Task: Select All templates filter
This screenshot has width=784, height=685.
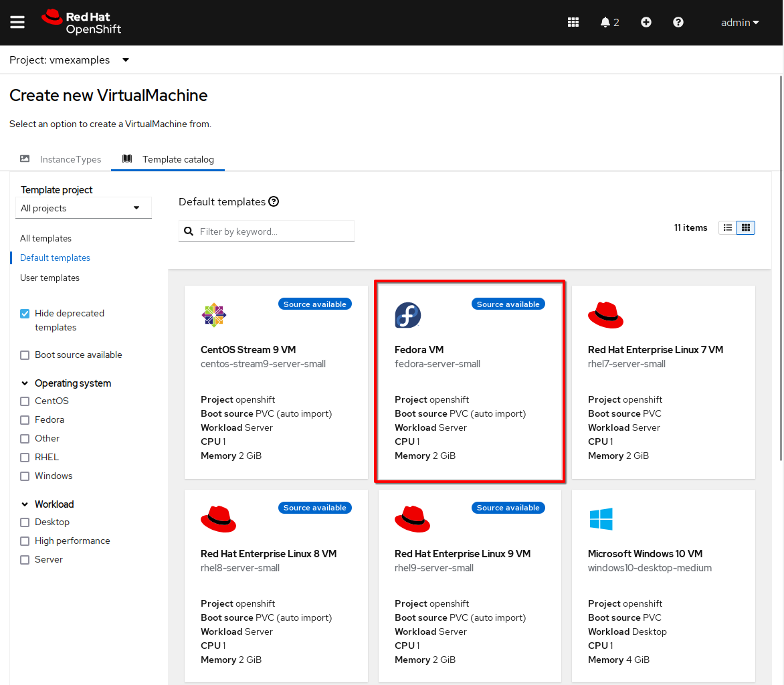Action: point(45,239)
